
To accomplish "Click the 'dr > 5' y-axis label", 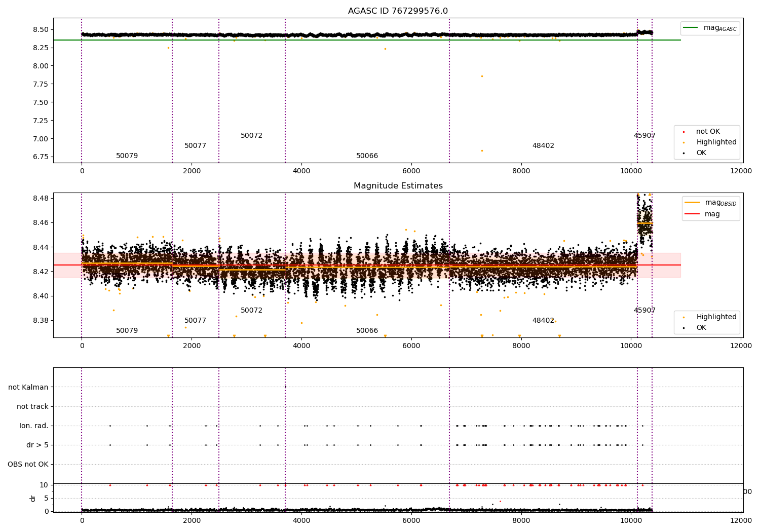I will [x=37, y=445].
